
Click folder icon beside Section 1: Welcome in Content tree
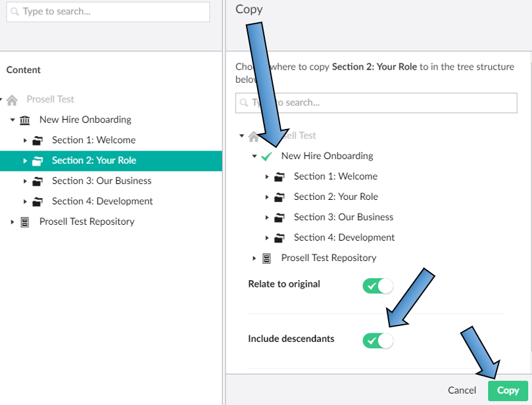click(38, 140)
